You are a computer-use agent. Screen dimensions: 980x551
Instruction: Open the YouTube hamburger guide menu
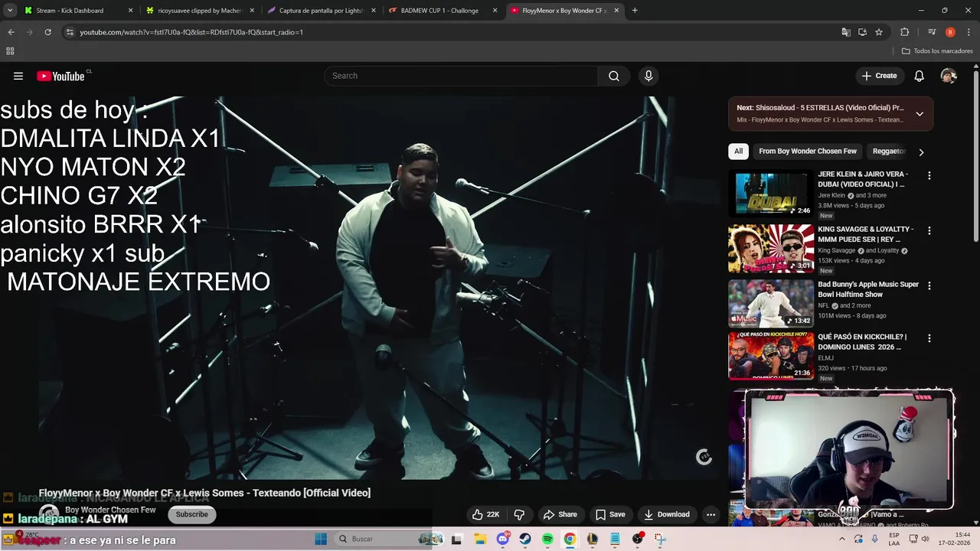(x=18, y=76)
